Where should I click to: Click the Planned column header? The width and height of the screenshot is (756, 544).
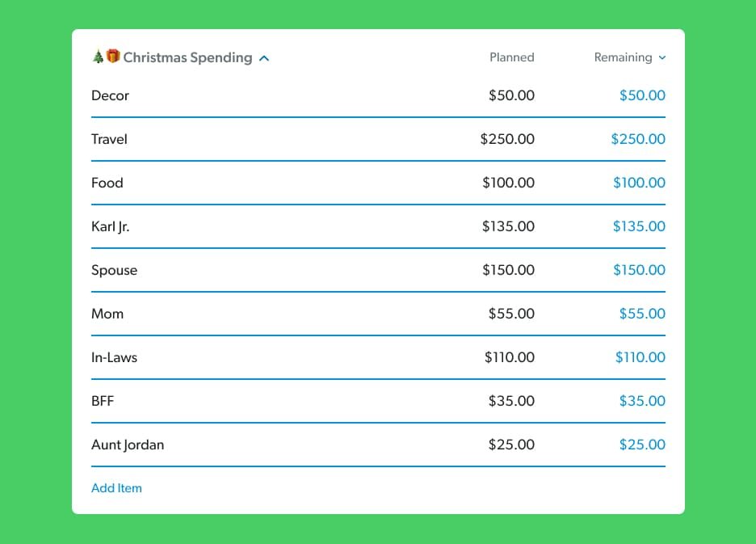(x=511, y=57)
